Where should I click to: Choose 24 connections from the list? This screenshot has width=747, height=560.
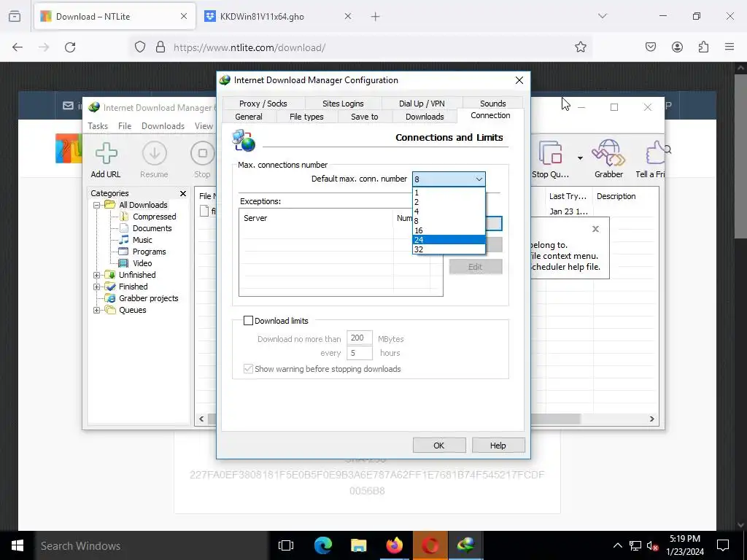[449, 239]
